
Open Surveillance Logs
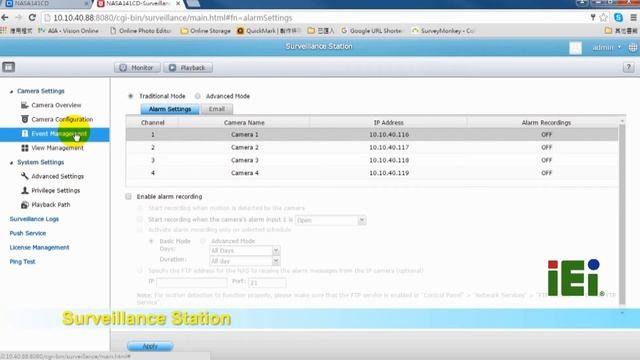tap(34, 219)
